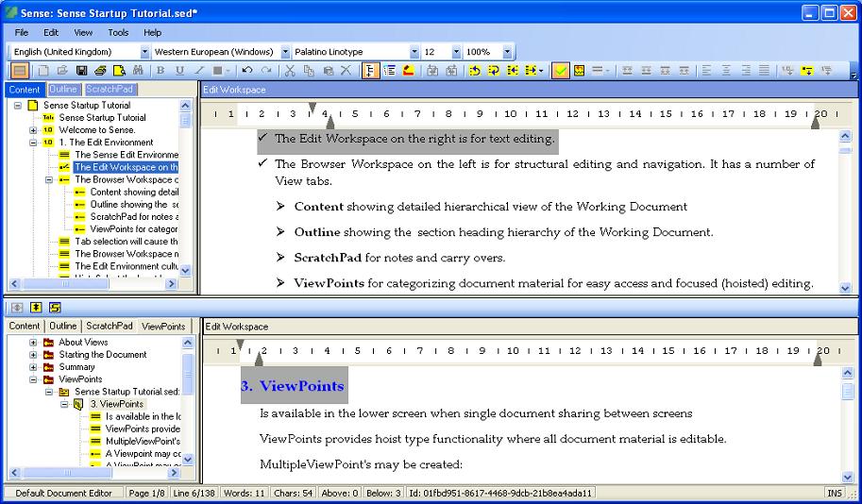This screenshot has height=504, width=862.
Task: Click the Print icon in toolbar
Action: [100, 71]
